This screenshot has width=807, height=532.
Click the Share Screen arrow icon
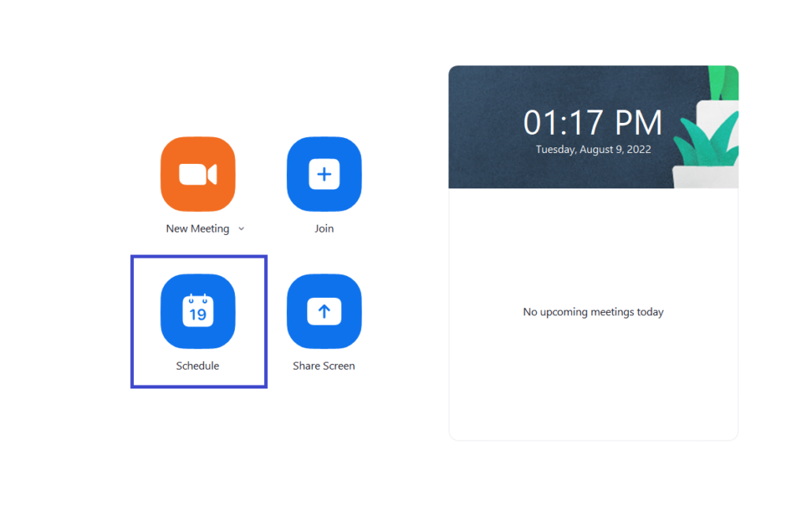(x=324, y=311)
